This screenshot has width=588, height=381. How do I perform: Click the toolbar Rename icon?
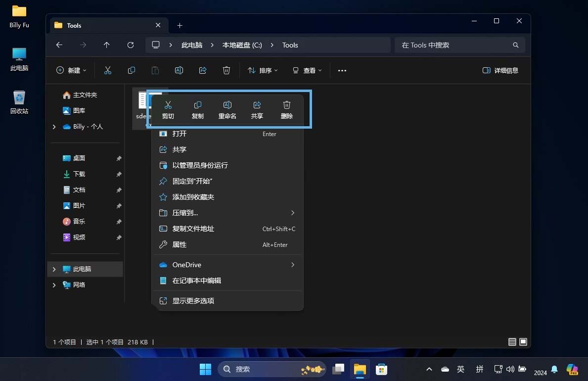(179, 70)
